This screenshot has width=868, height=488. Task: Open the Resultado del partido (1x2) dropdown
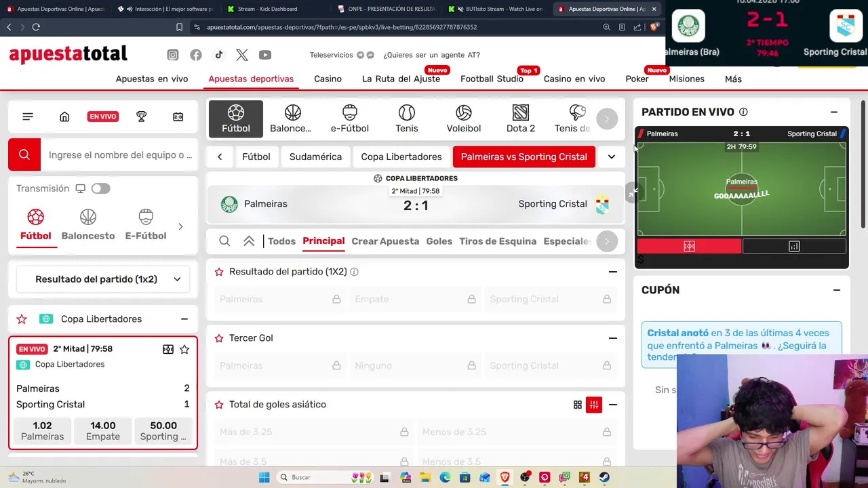(x=102, y=279)
